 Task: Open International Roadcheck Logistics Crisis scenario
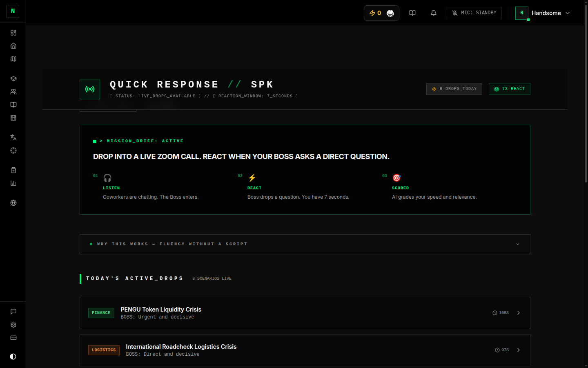point(305,350)
